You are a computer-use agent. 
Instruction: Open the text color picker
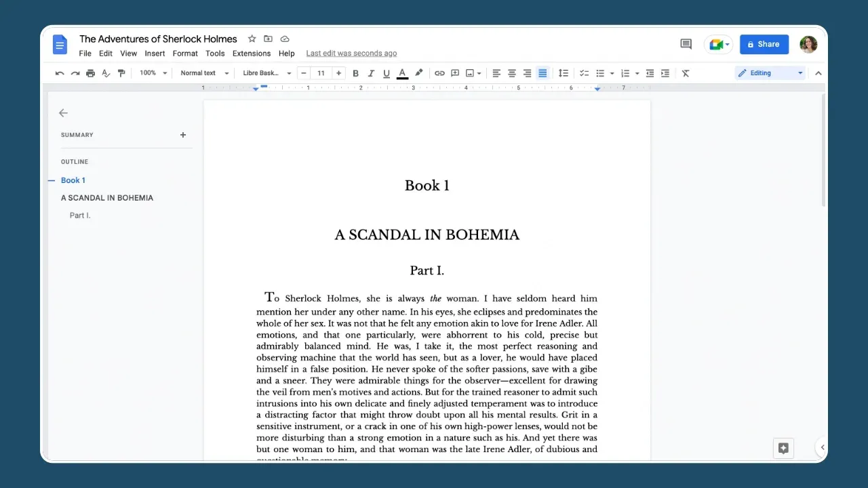[402, 73]
